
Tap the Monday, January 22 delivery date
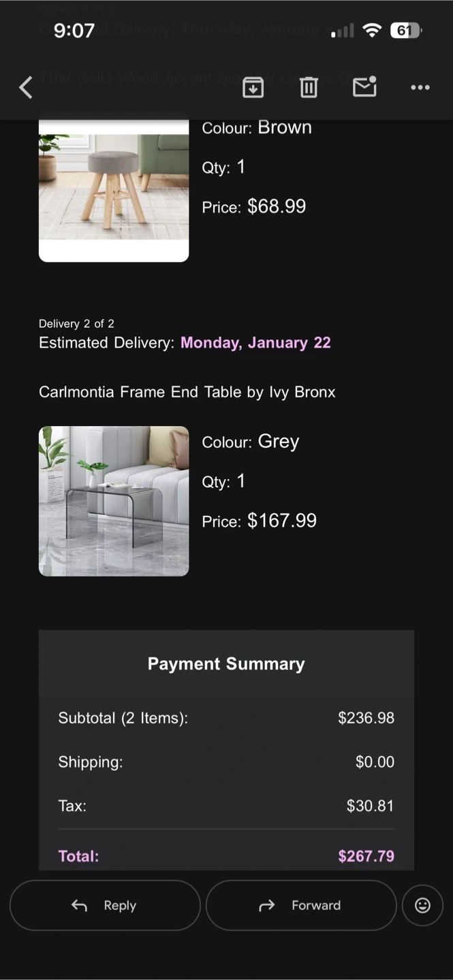255,342
